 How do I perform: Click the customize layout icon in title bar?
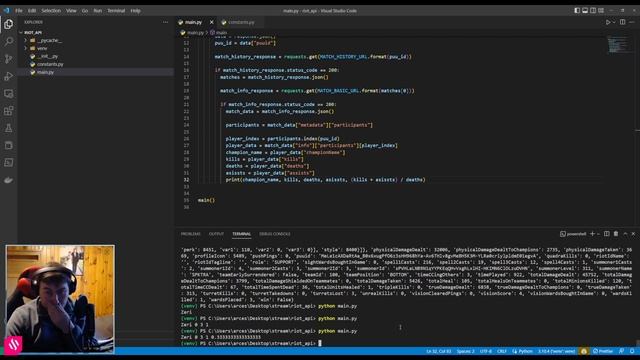coord(601,11)
